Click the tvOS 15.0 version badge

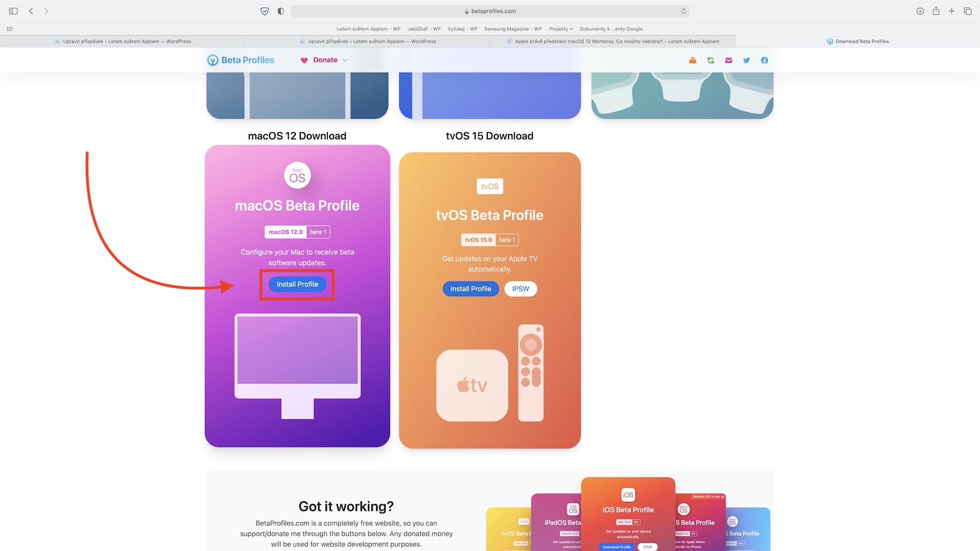pos(479,240)
